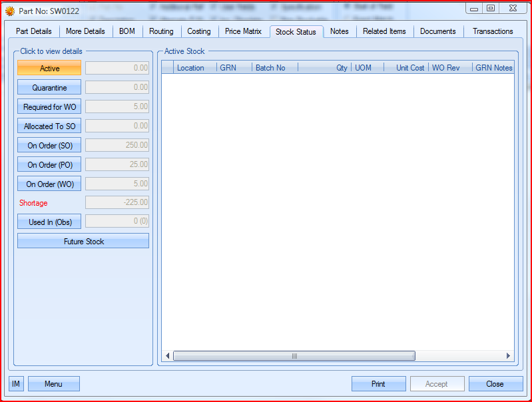Switch to the Part Details tab
Viewport: 532px width, 402px height.
(x=34, y=31)
